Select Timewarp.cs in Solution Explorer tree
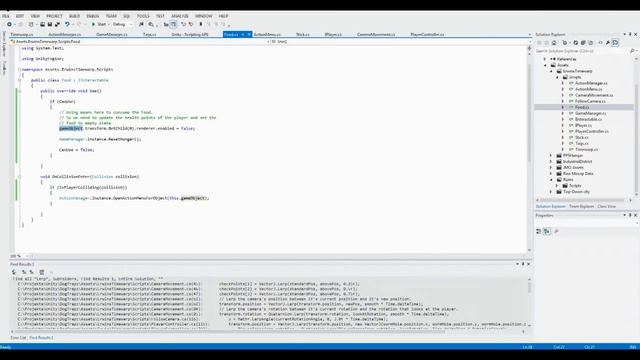This screenshot has height=360, width=640. click(587, 149)
